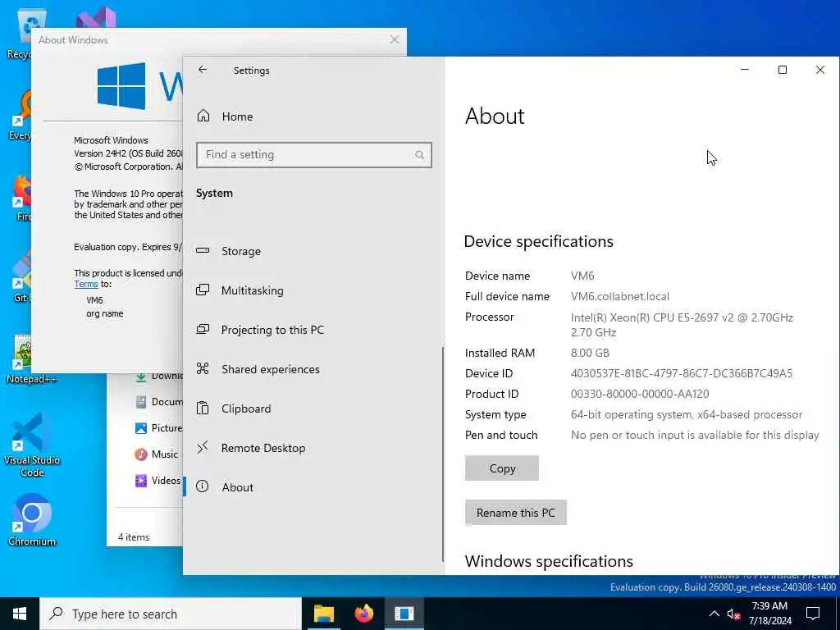Open the Everything desktop shortcut

(x=21, y=116)
